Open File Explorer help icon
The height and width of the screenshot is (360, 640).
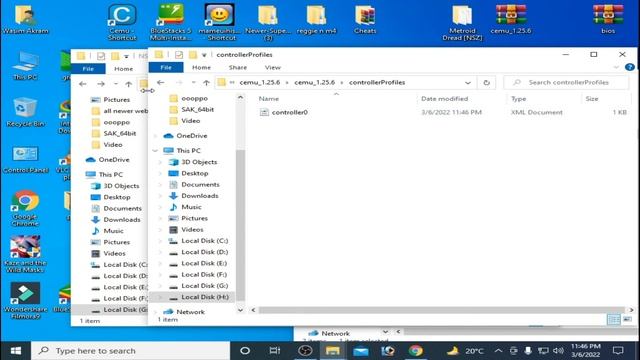[x=630, y=67]
